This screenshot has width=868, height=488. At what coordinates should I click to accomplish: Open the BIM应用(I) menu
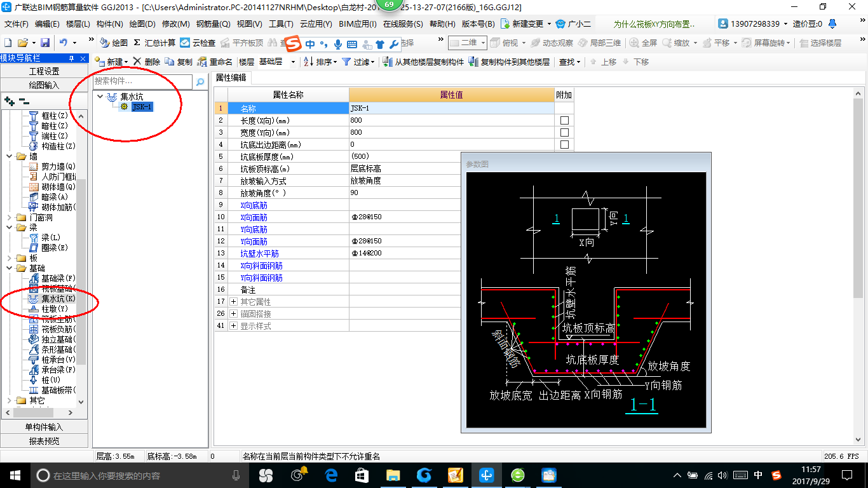point(358,24)
